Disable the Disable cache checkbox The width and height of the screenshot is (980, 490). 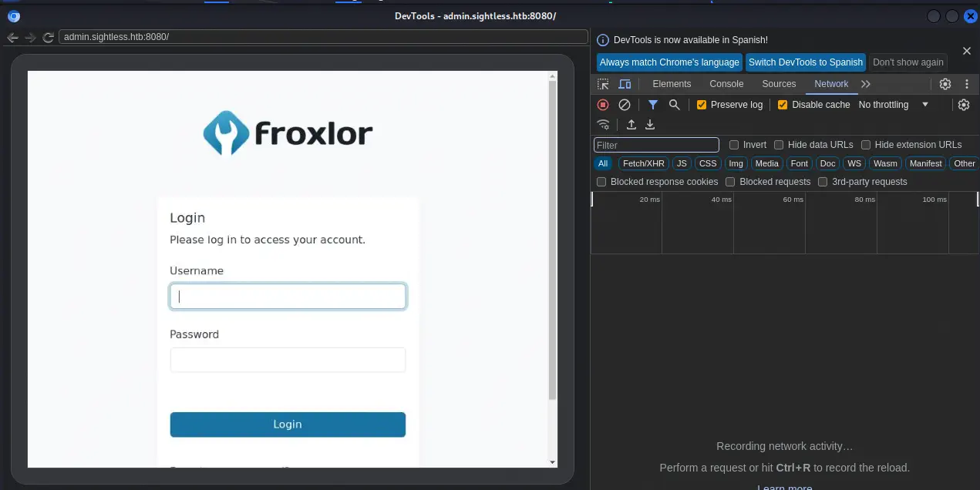coord(783,105)
